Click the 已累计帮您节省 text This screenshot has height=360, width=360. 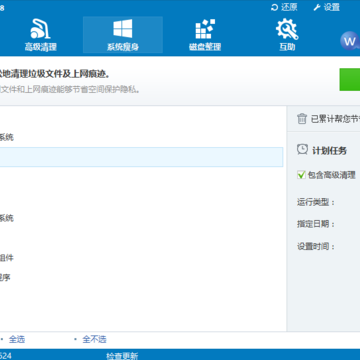point(335,119)
